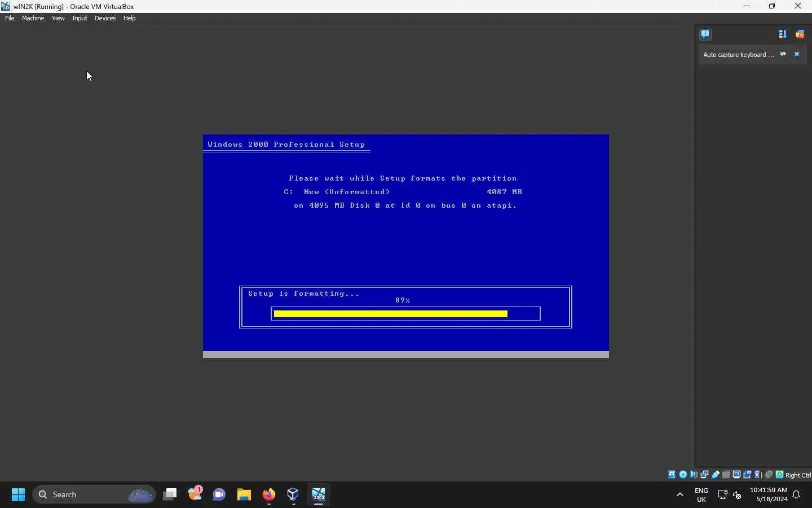Click the Setup is formatting status text

tap(303, 294)
